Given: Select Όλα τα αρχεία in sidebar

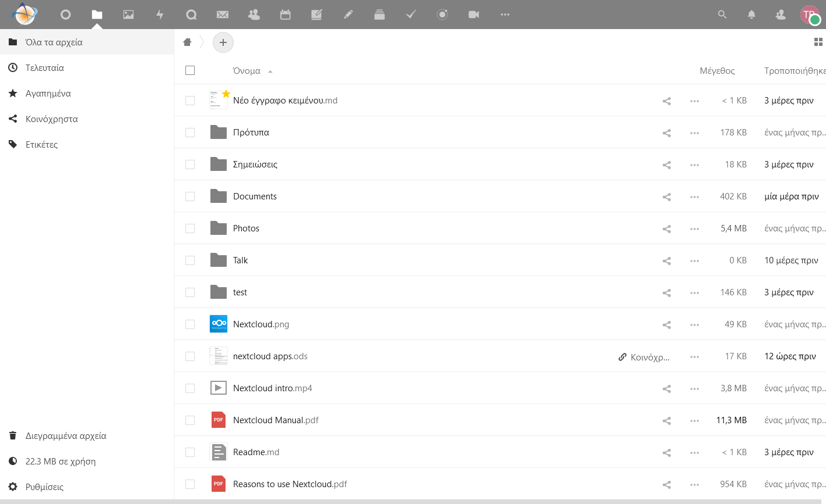Looking at the screenshot, I should pos(87,42).
